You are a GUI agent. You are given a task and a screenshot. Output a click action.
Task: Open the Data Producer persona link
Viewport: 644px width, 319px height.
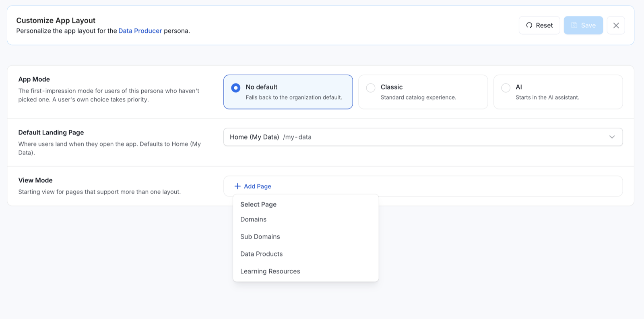pos(140,31)
